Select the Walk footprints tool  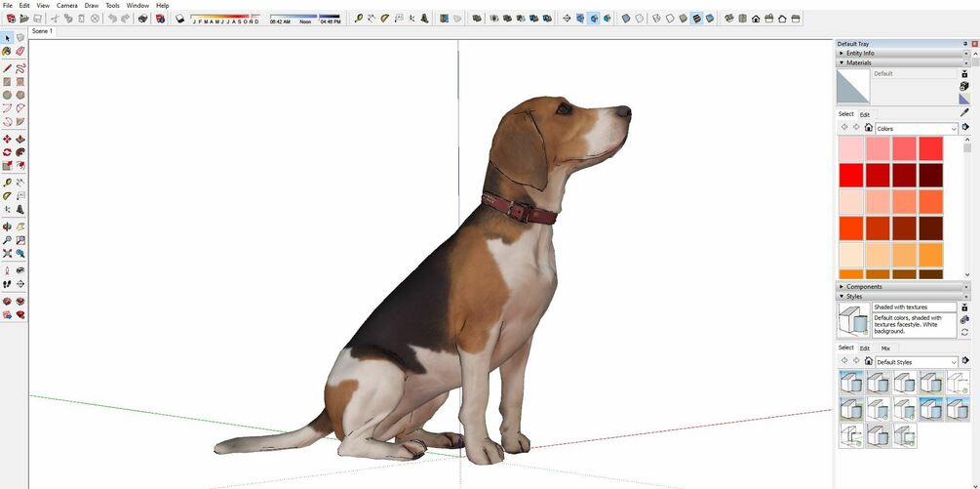(x=7, y=284)
